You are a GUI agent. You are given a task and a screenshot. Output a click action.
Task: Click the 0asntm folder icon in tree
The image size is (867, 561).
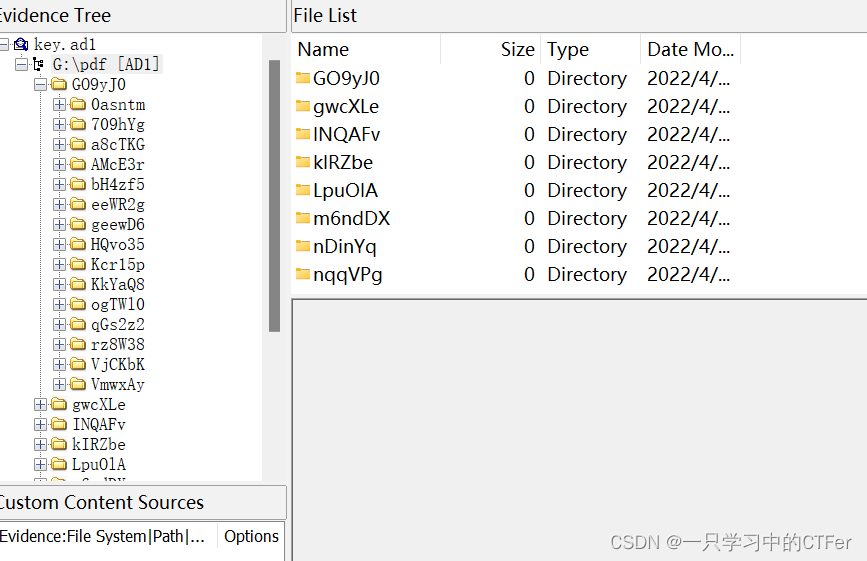(78, 104)
